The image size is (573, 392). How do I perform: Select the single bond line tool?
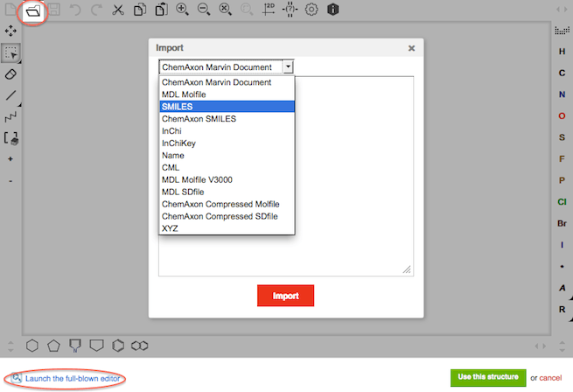pos(11,95)
